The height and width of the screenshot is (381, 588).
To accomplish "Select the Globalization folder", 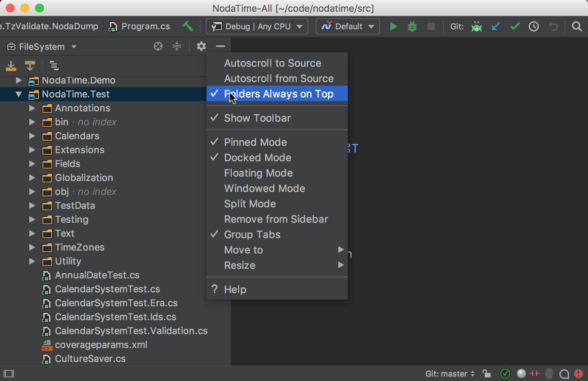I will (x=84, y=178).
